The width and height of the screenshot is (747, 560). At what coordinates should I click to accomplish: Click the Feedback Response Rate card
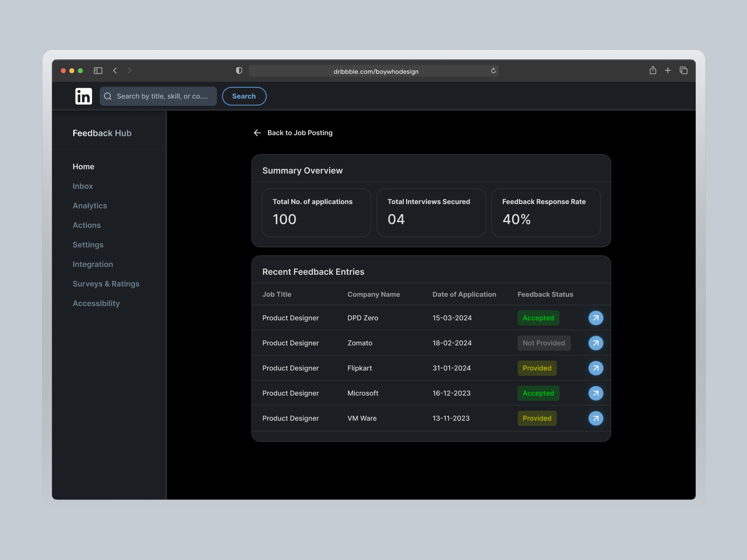546,213
